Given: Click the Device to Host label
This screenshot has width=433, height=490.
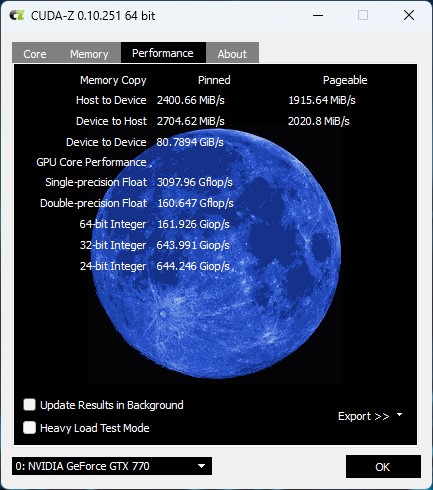Looking at the screenshot, I should (111, 121).
